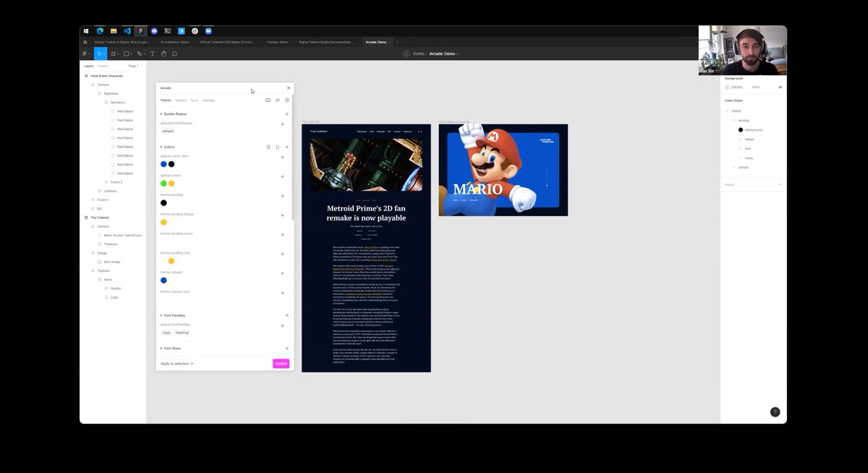The image size is (868, 473).
Task: Select the Comment tool
Action: [x=174, y=54]
